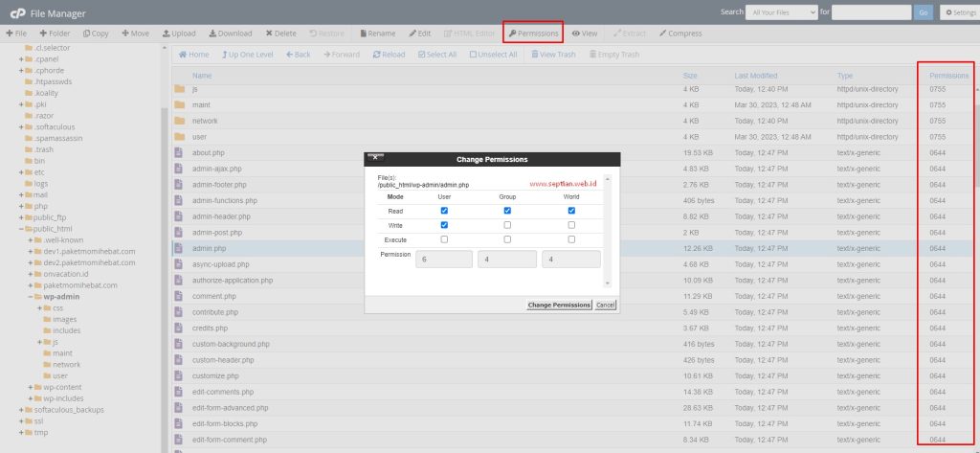Screen dimensions: 980x453
Task: Click the Compress toolbar button
Action: pyautogui.click(x=680, y=34)
